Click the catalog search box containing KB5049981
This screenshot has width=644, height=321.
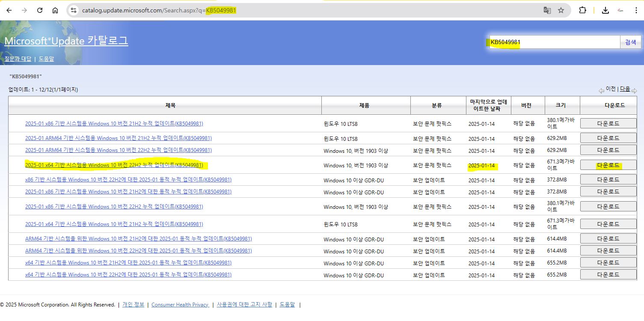pos(555,42)
